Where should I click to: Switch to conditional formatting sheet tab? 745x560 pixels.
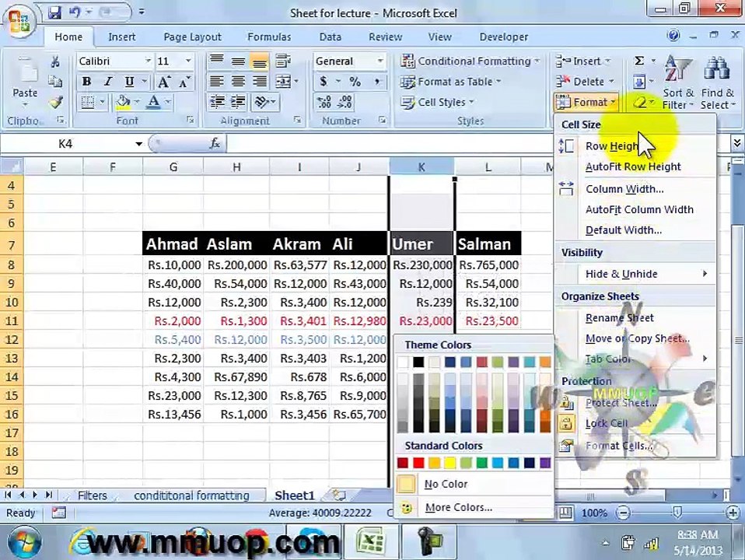coord(191,495)
